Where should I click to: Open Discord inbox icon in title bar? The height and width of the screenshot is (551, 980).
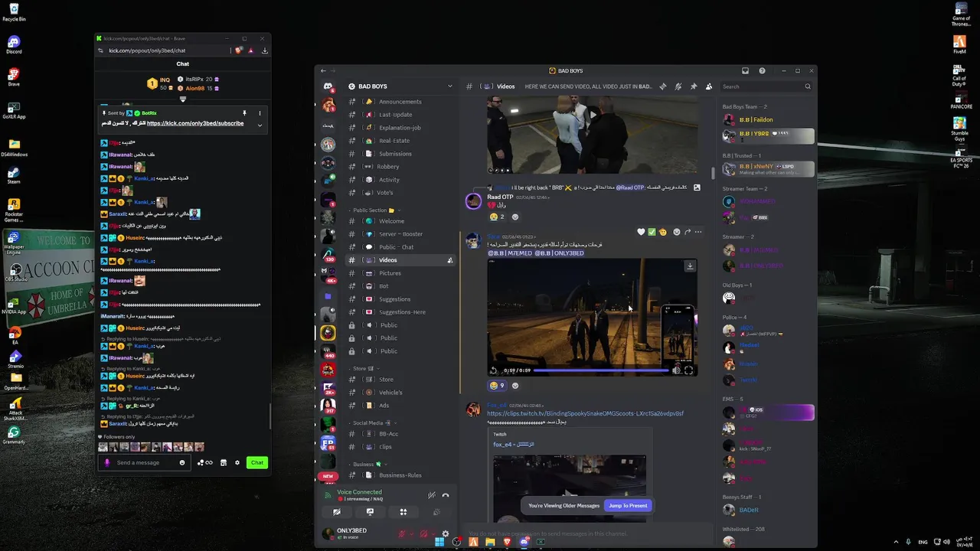[x=746, y=70]
